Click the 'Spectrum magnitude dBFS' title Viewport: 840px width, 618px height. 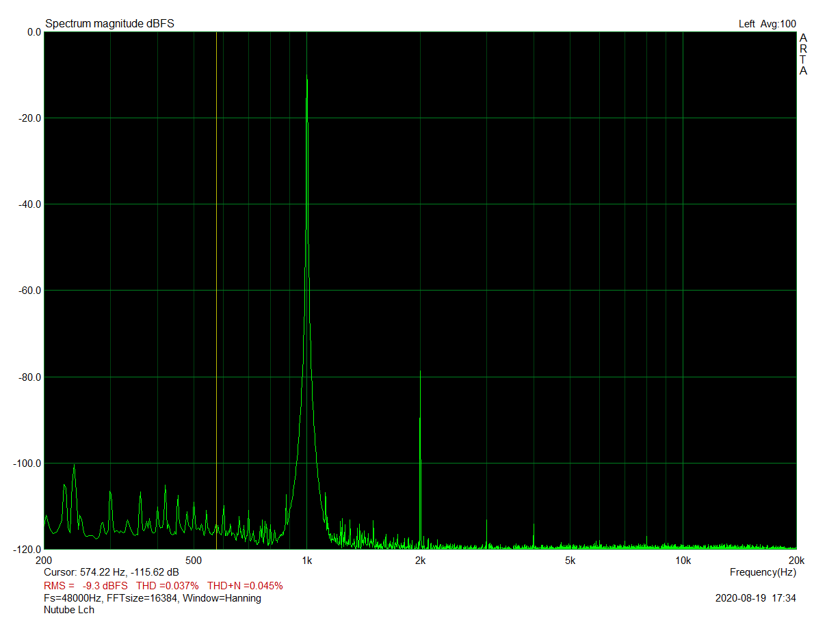click(x=109, y=24)
